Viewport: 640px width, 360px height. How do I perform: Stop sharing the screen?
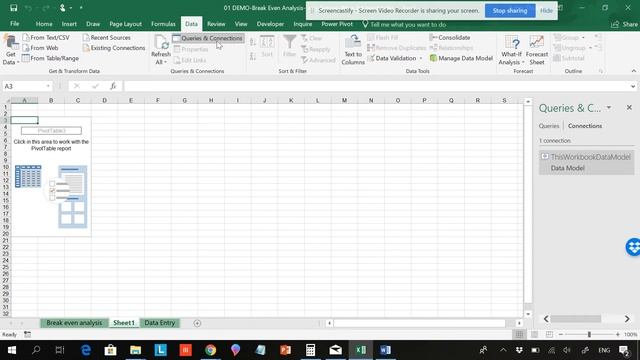click(509, 11)
